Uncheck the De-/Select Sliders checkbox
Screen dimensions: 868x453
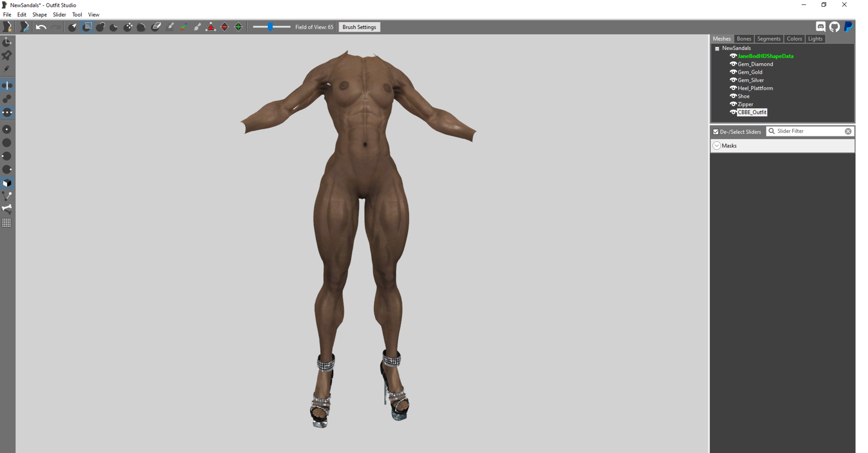pyautogui.click(x=716, y=132)
